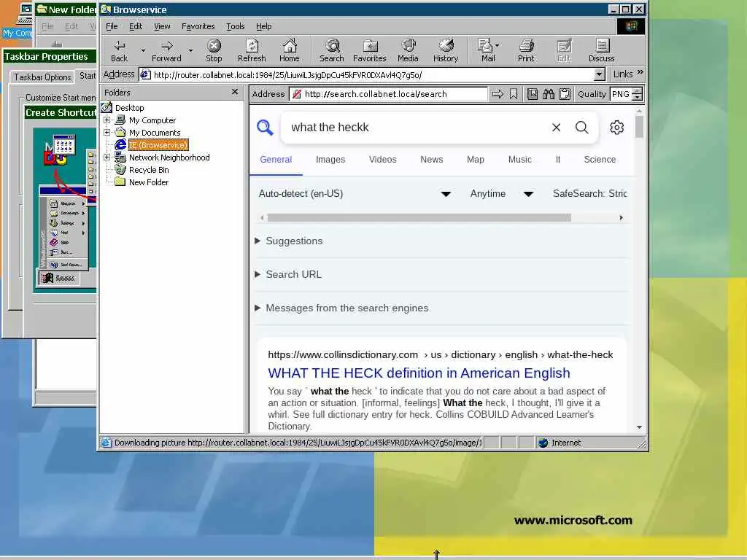Open WHAT THE HECK definition result link

point(419,373)
